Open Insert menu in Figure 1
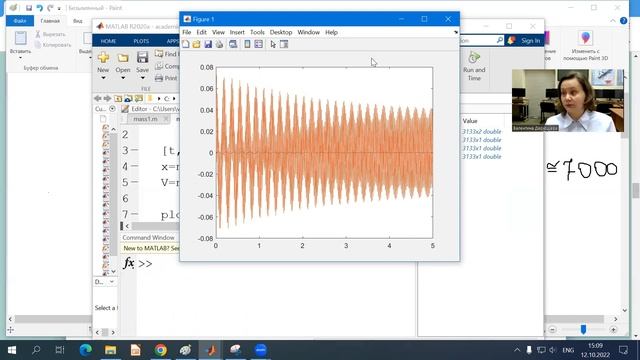640x360 pixels. (x=237, y=32)
